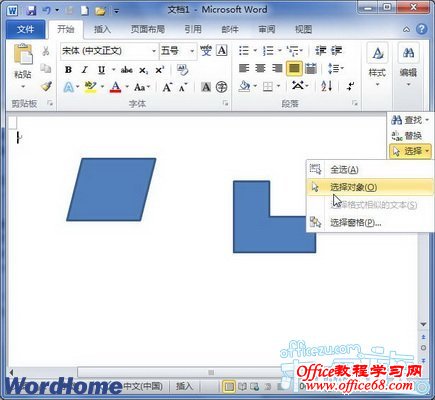Click Enclose Characters circle icon
Screen dimensions: 435x400
221,87
